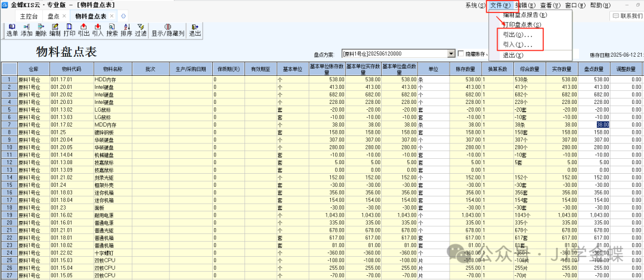Image resolution: width=644 pixels, height=280 pixels.
Task: Select 打印盘点表(S) from the open menu
Action: click(x=522, y=24)
